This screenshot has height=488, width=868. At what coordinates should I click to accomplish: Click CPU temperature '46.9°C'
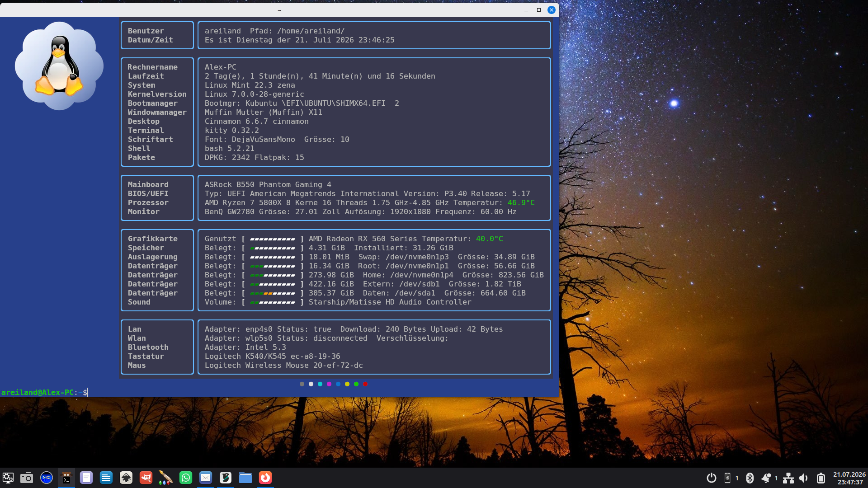(521, 203)
